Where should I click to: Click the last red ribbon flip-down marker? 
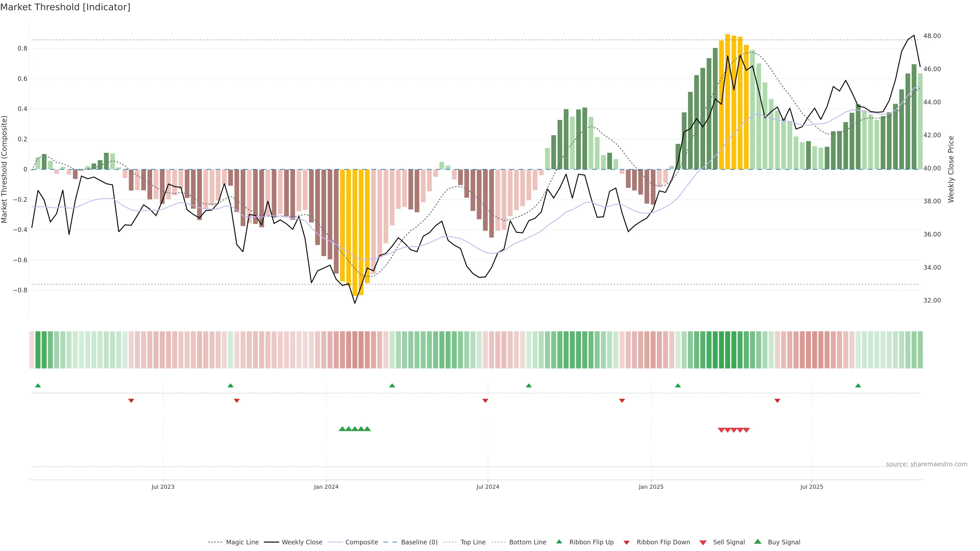(x=777, y=400)
